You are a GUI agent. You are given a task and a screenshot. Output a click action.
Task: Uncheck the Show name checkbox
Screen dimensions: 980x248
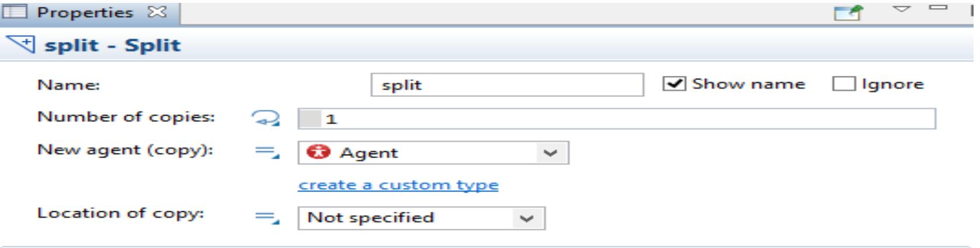tap(674, 84)
